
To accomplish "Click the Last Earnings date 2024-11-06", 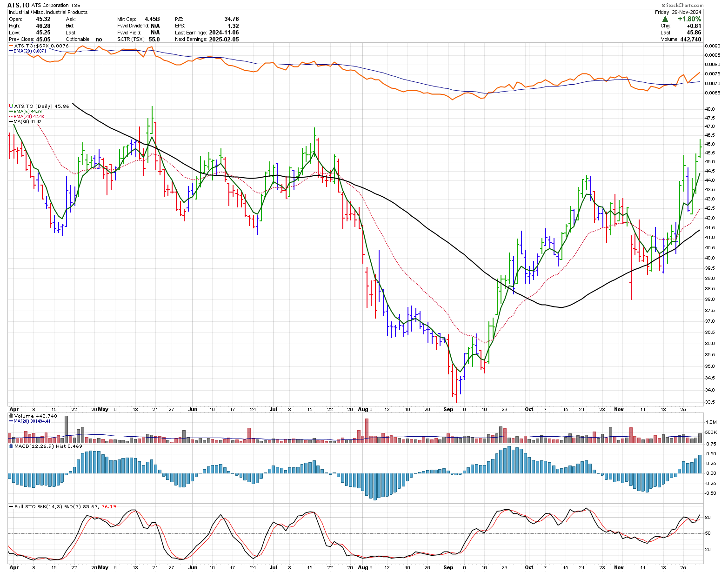I will [224, 33].
